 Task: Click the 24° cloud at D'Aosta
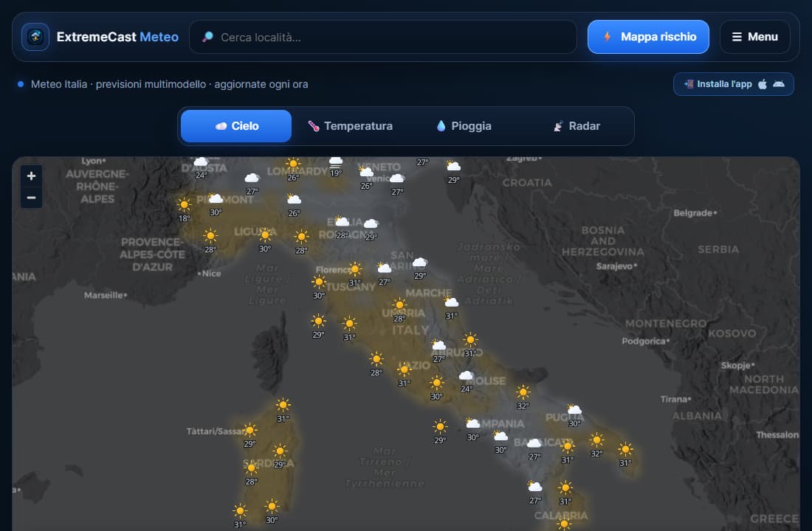201,162
